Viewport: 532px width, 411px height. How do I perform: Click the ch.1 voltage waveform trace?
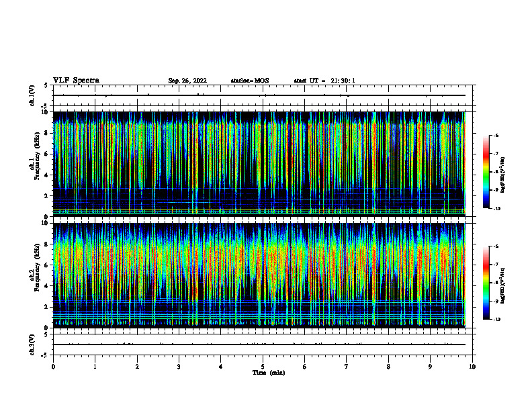pyautogui.click(x=259, y=95)
